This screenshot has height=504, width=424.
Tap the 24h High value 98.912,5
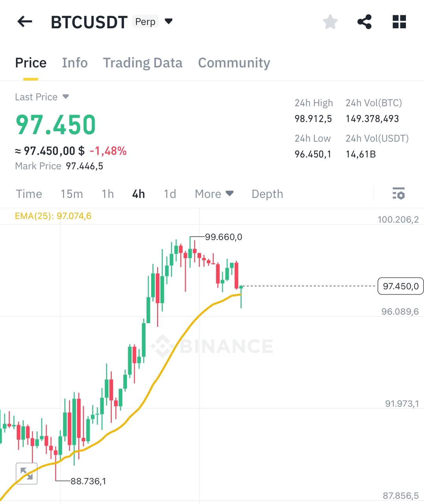[313, 119]
